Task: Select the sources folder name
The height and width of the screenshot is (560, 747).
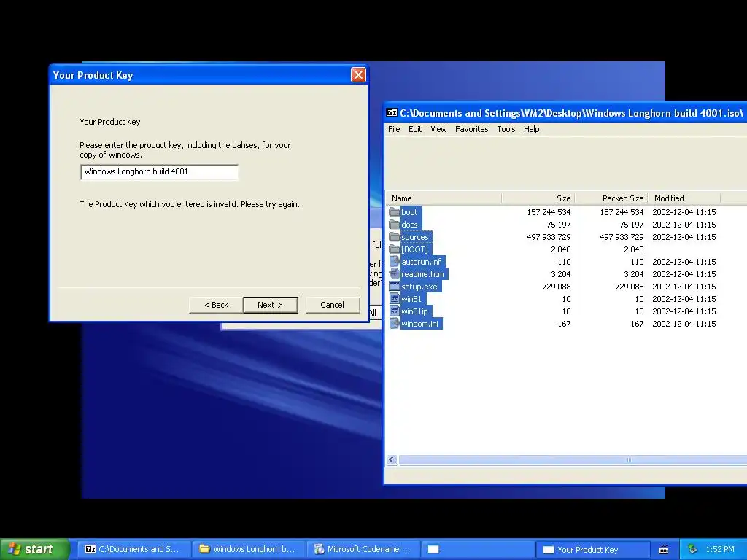Action: pyautogui.click(x=415, y=237)
